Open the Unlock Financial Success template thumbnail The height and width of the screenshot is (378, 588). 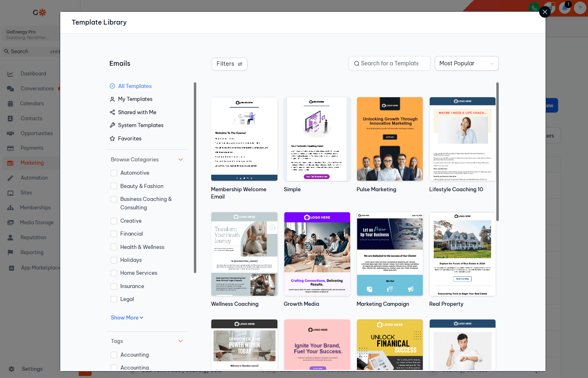390,345
